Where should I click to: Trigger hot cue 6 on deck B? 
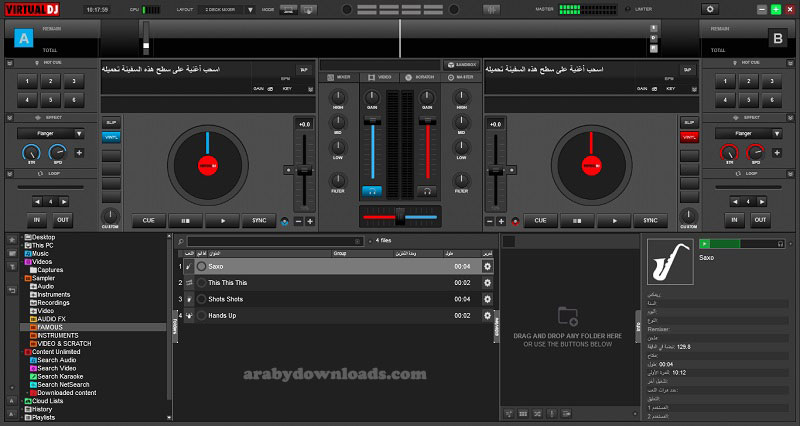[772, 100]
